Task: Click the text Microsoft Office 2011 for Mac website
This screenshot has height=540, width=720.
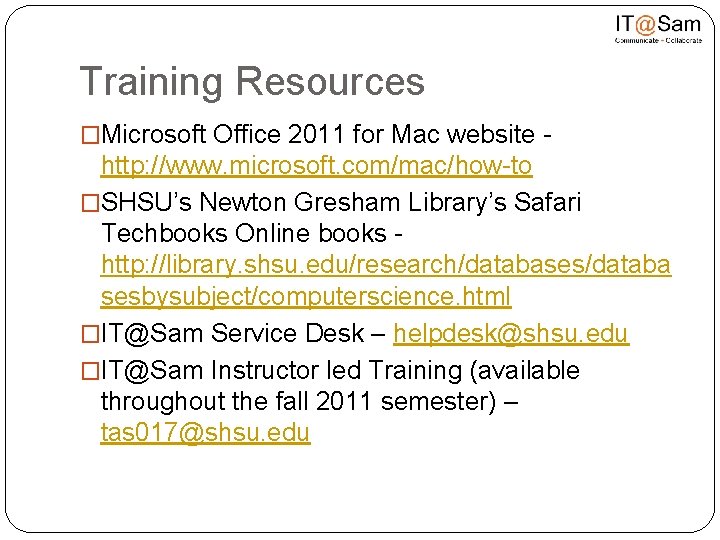Action: [x=318, y=134]
